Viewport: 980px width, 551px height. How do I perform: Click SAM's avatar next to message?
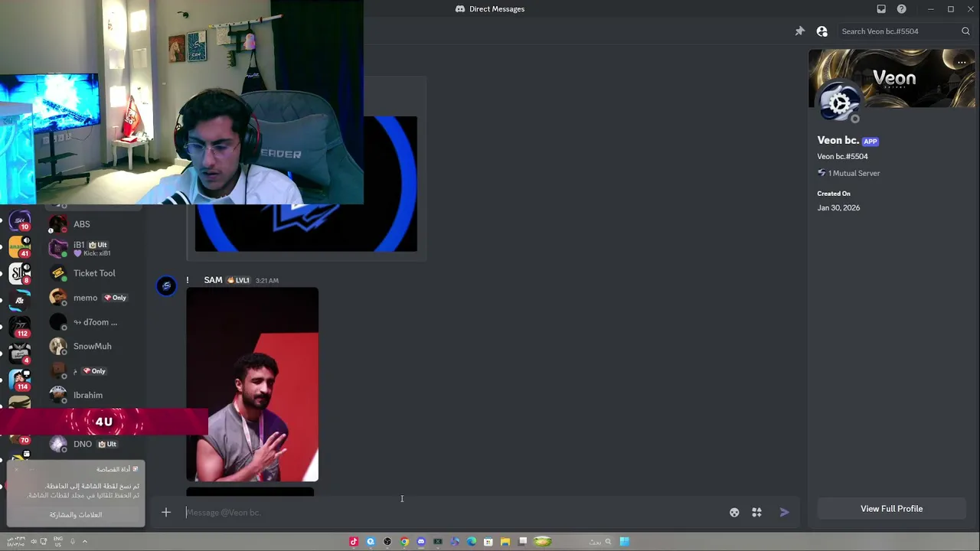point(166,286)
